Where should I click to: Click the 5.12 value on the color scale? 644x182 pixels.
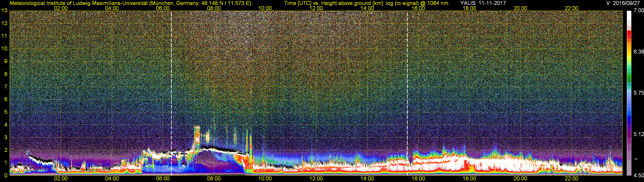(x=638, y=134)
